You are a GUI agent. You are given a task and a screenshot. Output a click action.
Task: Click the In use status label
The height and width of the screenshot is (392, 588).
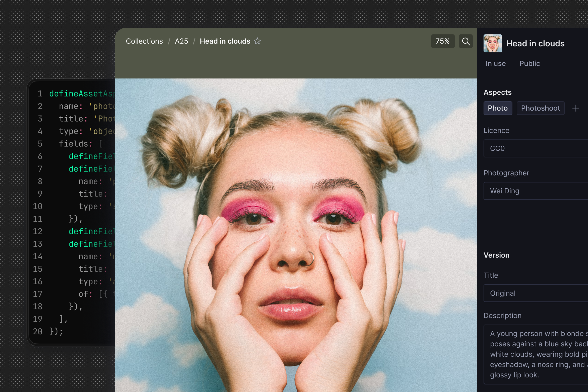pos(496,64)
